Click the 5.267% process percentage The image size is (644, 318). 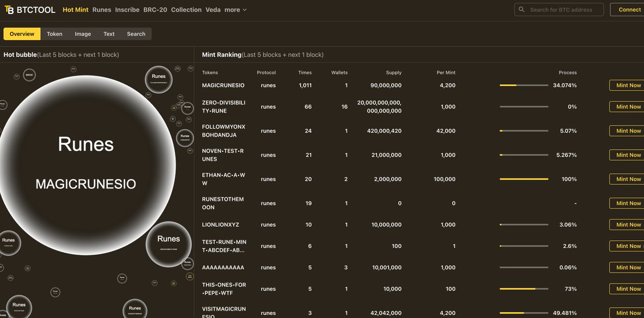(x=566, y=155)
